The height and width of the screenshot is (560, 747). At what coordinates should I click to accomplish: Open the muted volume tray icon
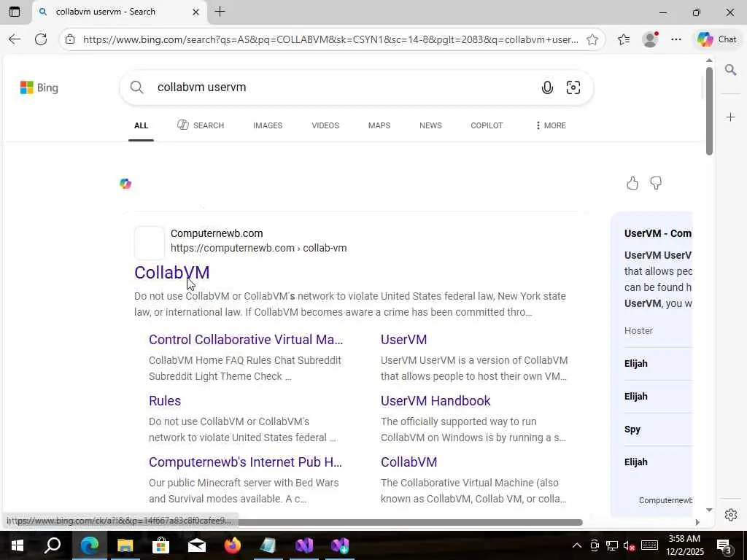pos(629,545)
